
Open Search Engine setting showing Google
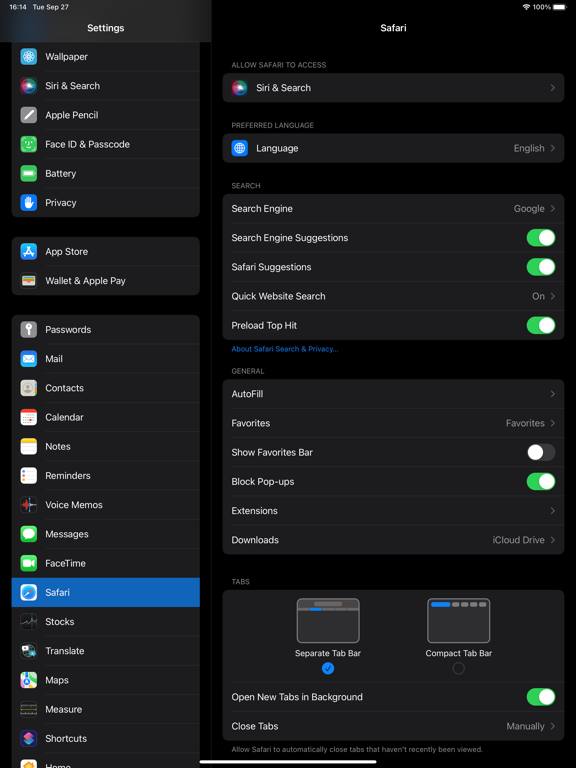point(393,209)
